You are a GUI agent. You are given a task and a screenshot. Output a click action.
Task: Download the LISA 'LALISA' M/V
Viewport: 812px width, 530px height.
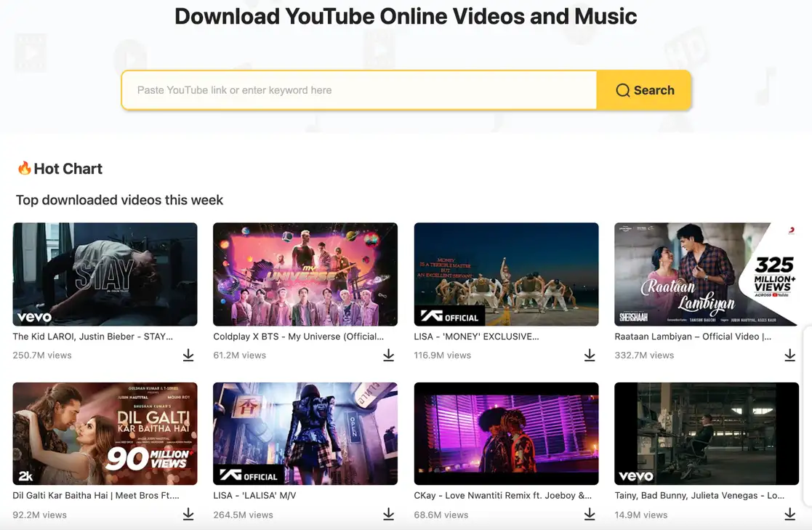(x=388, y=515)
